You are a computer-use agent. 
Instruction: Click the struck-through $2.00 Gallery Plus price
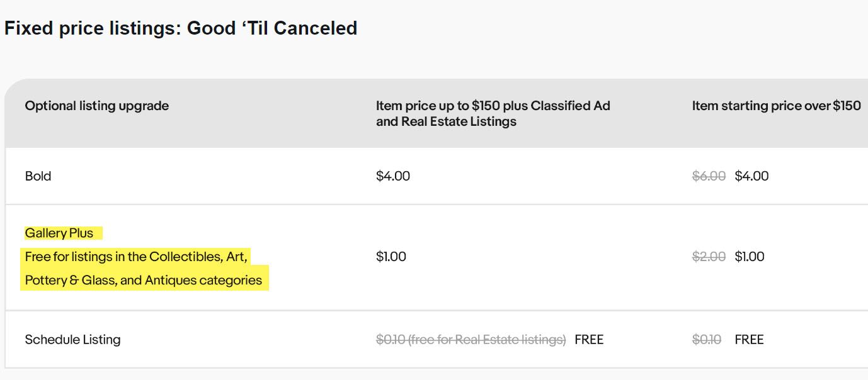709,257
